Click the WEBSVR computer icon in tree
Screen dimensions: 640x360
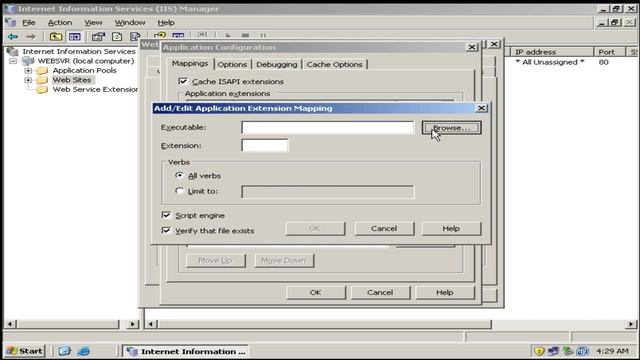pos(28,61)
